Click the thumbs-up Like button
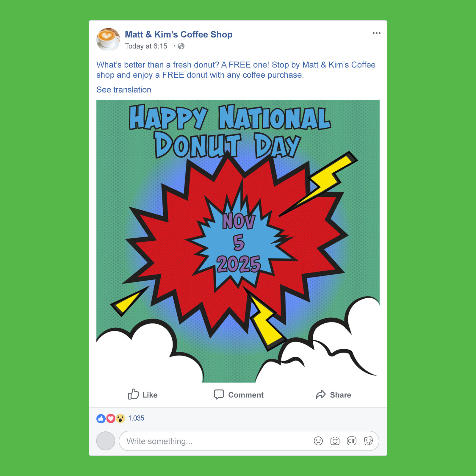 tap(143, 394)
